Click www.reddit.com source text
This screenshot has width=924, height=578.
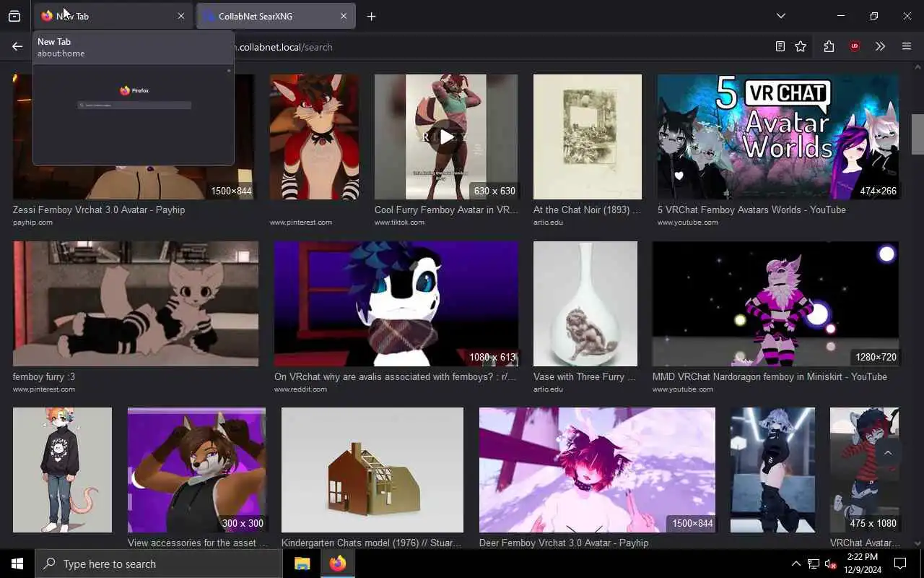300,389
